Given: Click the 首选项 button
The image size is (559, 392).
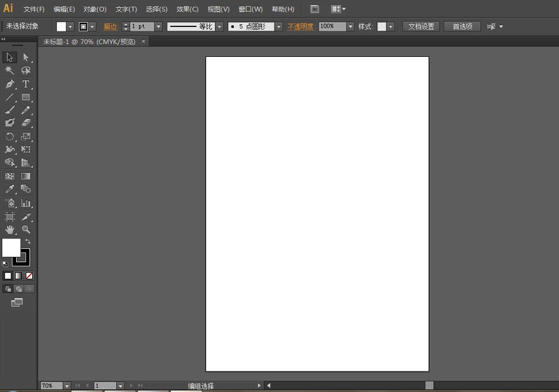Looking at the screenshot, I should [462, 26].
